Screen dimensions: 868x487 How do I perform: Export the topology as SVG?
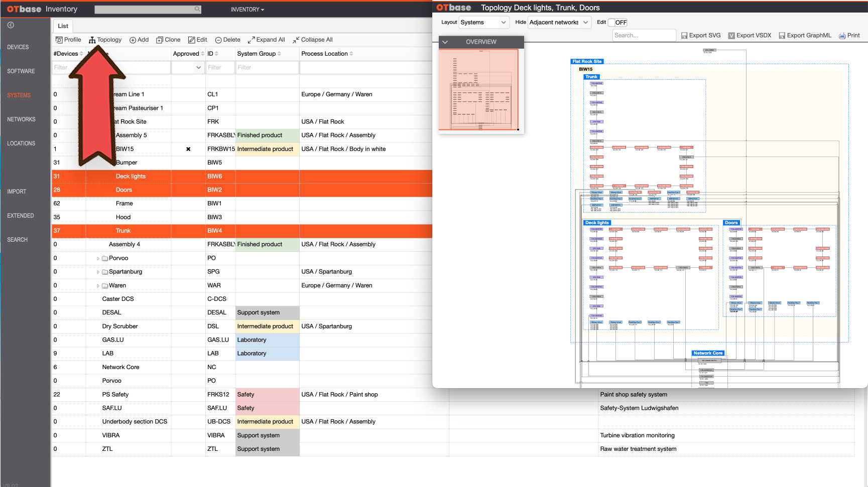pos(701,35)
